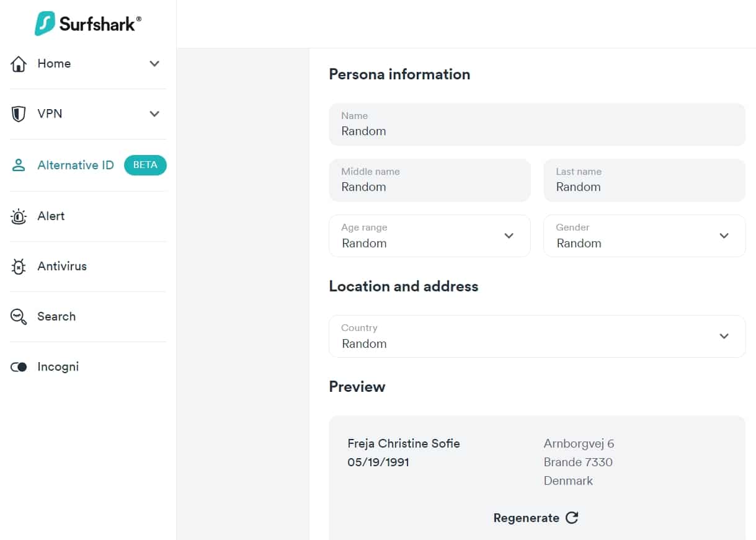Image resolution: width=756 pixels, height=540 pixels.
Task: Click the Surfshark logo
Action: [87, 24]
